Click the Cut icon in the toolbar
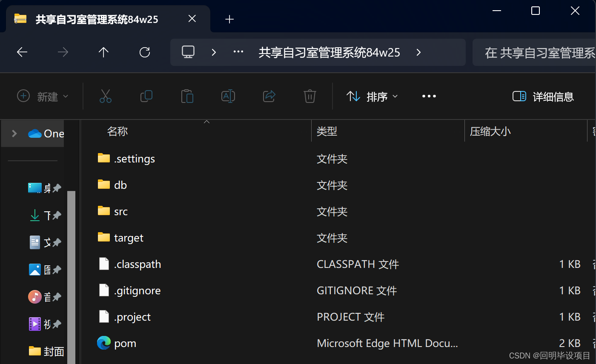 [x=105, y=96]
